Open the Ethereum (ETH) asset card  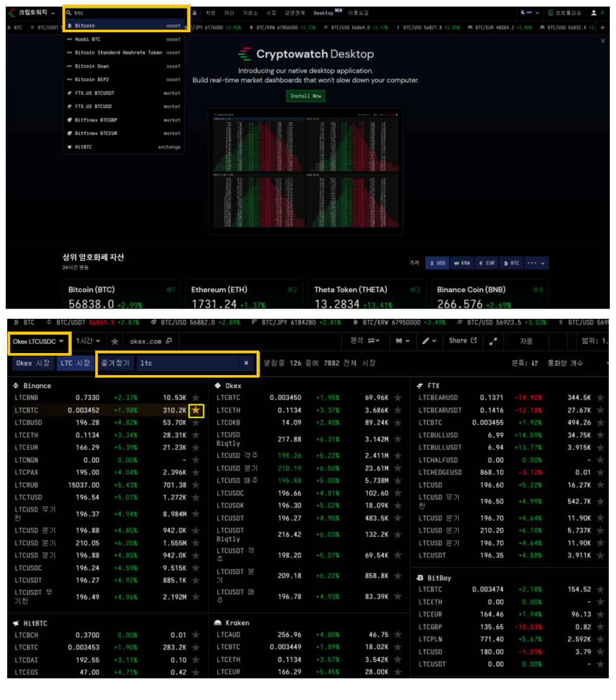[244, 295]
